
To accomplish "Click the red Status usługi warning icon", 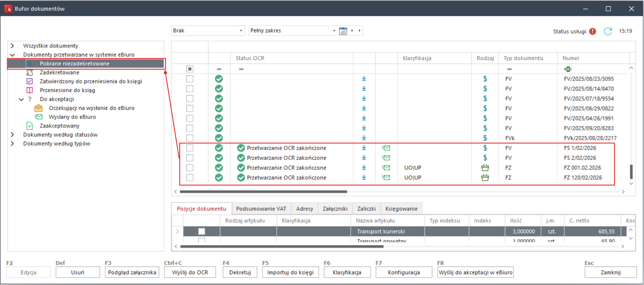I will [592, 31].
